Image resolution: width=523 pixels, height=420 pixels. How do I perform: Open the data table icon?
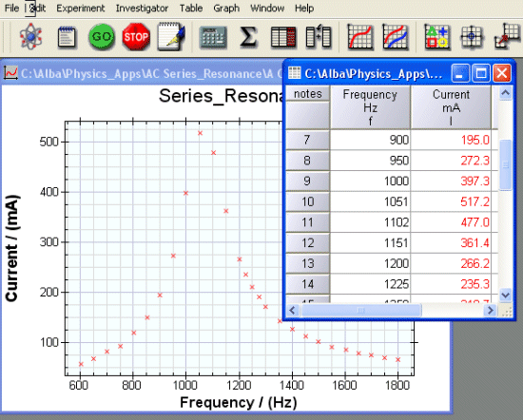coord(283,37)
